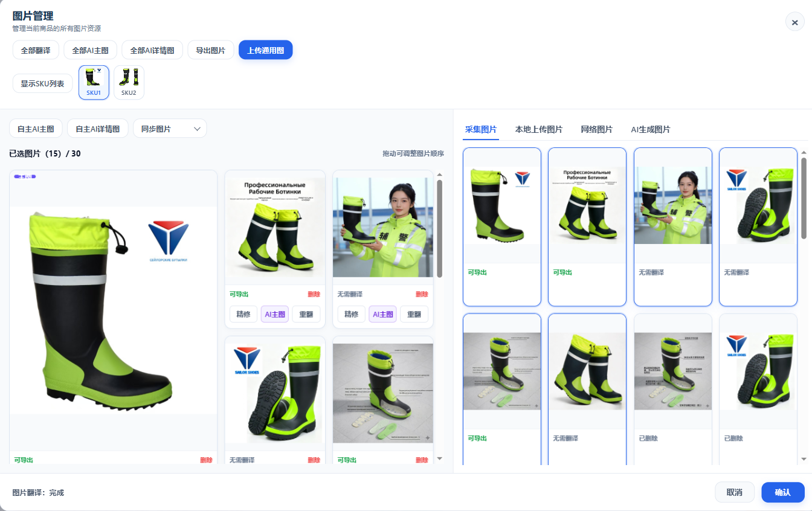The width and height of the screenshot is (812, 511).
Task: Switch to the 本地上传图片 tab
Action: (x=539, y=129)
